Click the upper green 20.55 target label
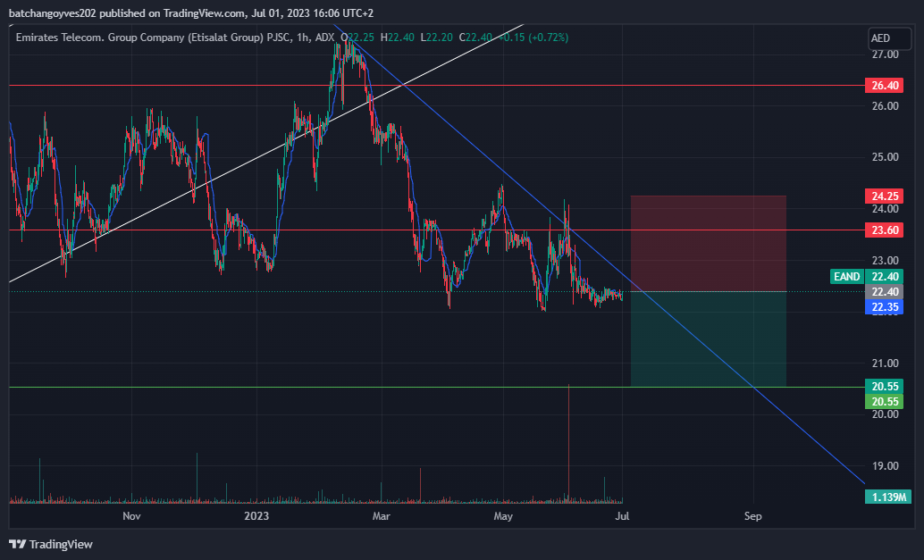 [x=884, y=387]
